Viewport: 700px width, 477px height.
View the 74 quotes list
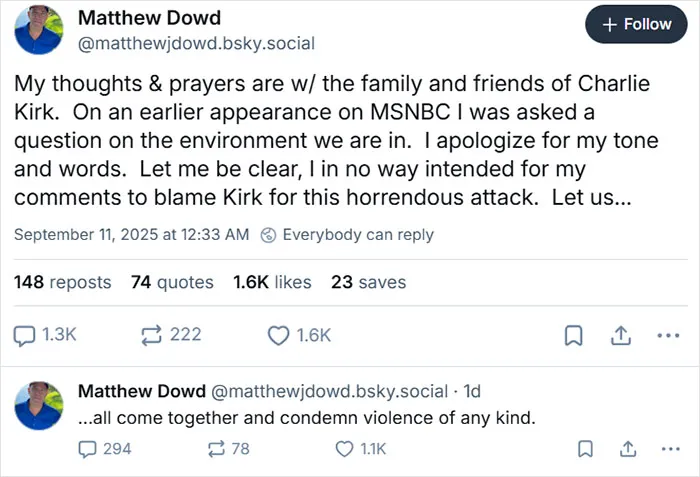(172, 282)
